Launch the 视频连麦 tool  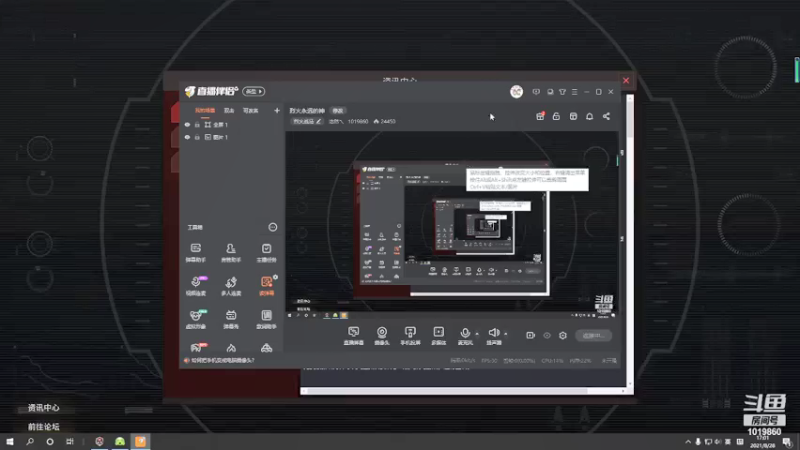pyautogui.click(x=195, y=286)
